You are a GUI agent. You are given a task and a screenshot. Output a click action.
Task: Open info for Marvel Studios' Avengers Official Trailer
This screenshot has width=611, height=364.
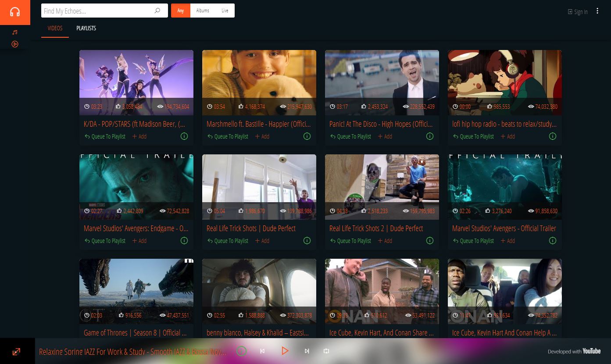click(x=553, y=241)
